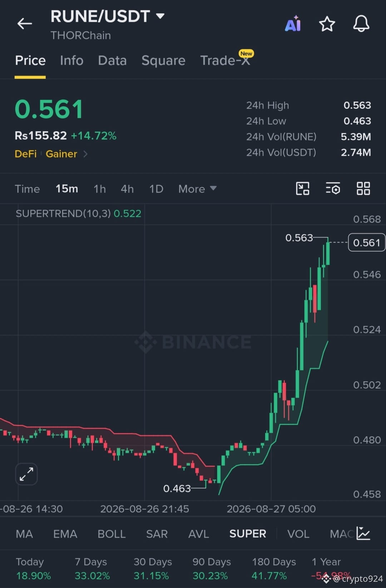Tap the 24h Vol(USDT) value 2.74M
386x588 pixels.
356,153
